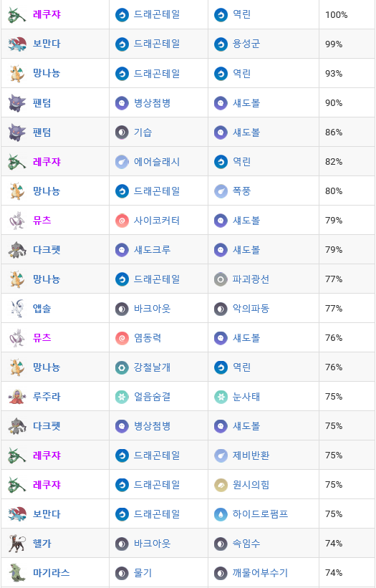Open the 얼음숨결 move link
The image size is (376, 588).
(153, 396)
